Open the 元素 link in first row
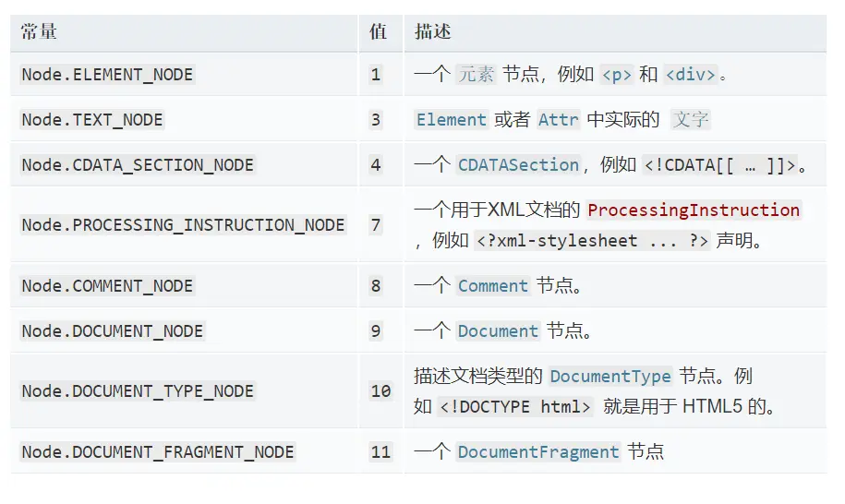Screen dimensions: 845x504 point(476,74)
